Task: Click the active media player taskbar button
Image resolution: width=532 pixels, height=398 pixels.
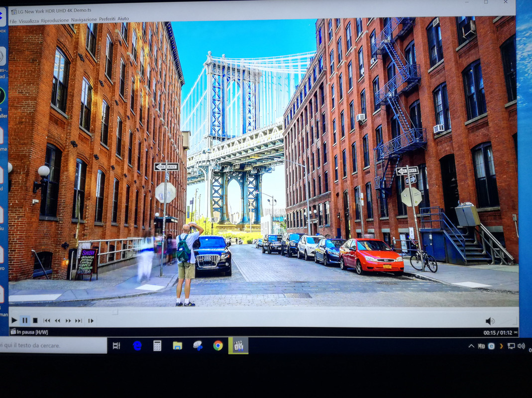Action: (238, 346)
